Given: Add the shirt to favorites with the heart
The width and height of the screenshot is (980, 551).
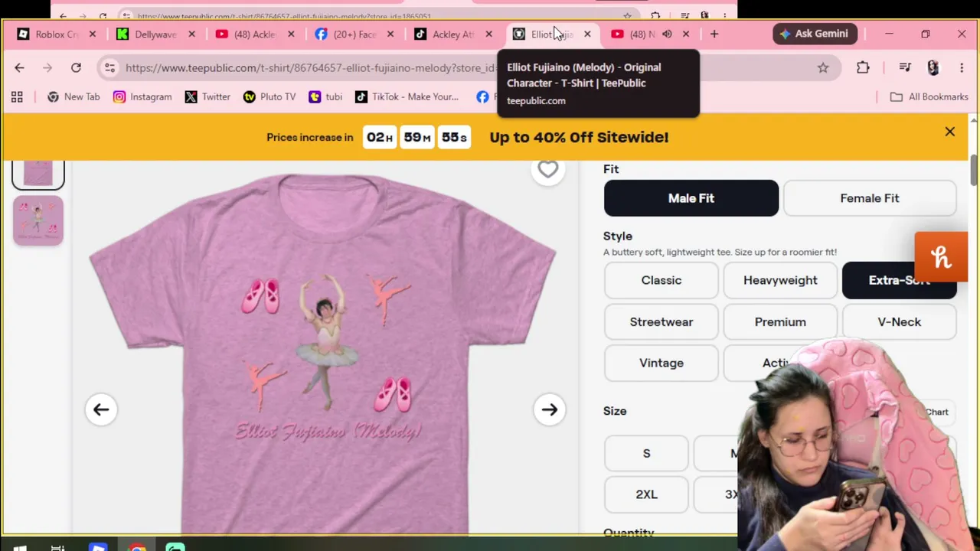Looking at the screenshot, I should [x=547, y=169].
